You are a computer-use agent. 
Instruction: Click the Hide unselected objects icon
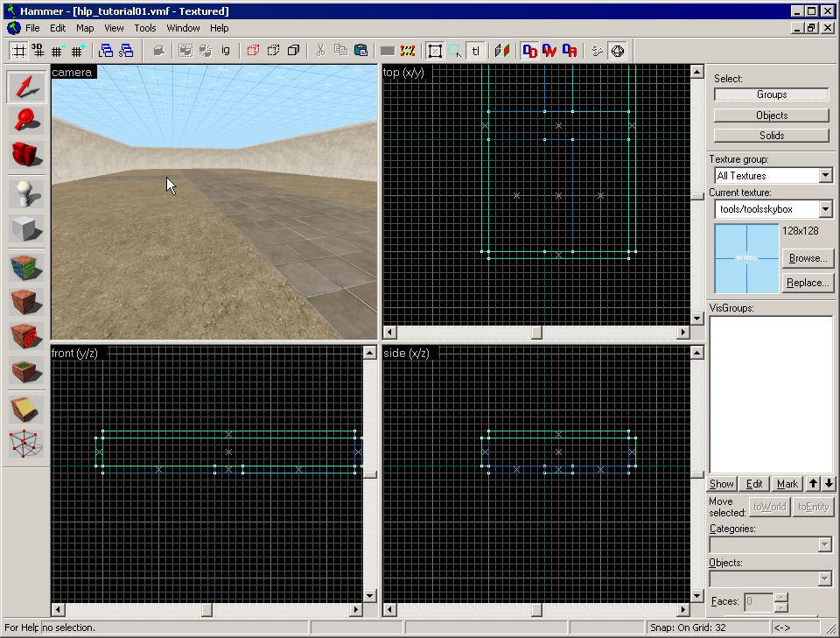tap(273, 51)
